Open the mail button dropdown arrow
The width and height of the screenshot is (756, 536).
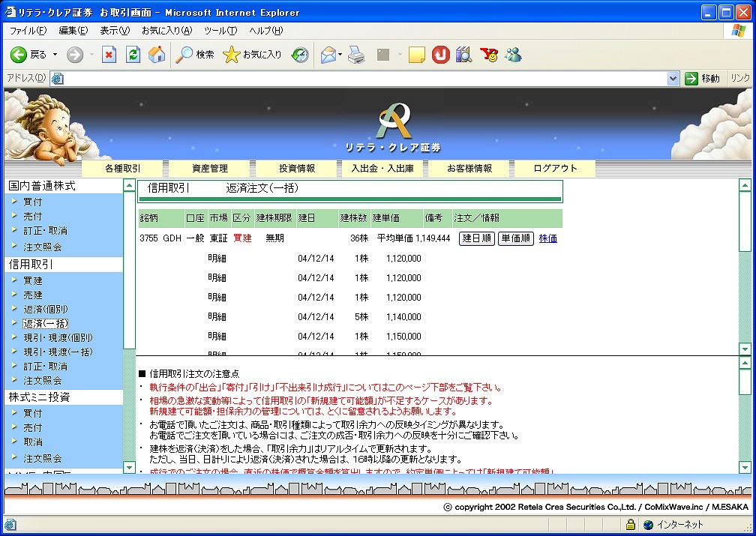click(340, 55)
